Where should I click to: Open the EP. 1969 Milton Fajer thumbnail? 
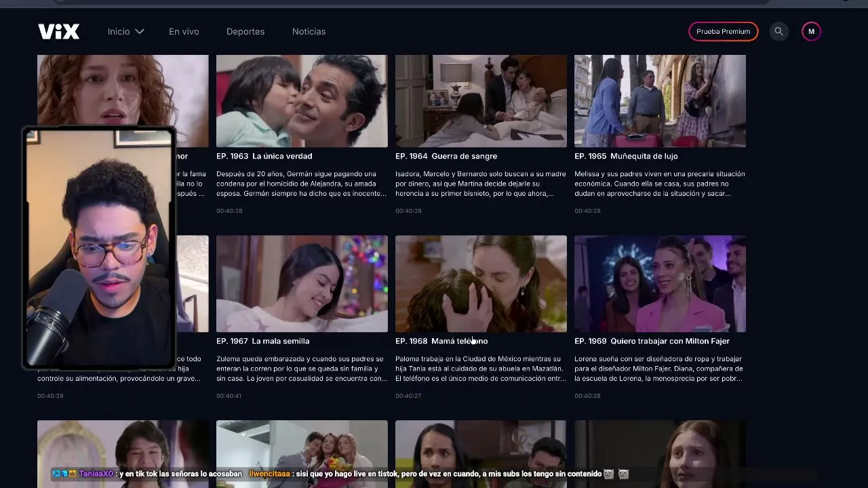coord(660,283)
